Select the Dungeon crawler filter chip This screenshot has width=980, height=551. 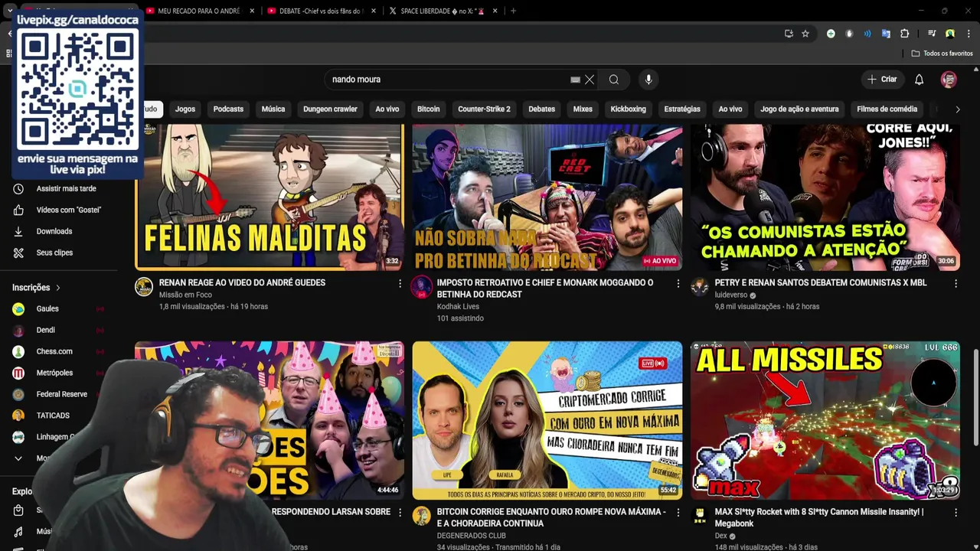[330, 109]
